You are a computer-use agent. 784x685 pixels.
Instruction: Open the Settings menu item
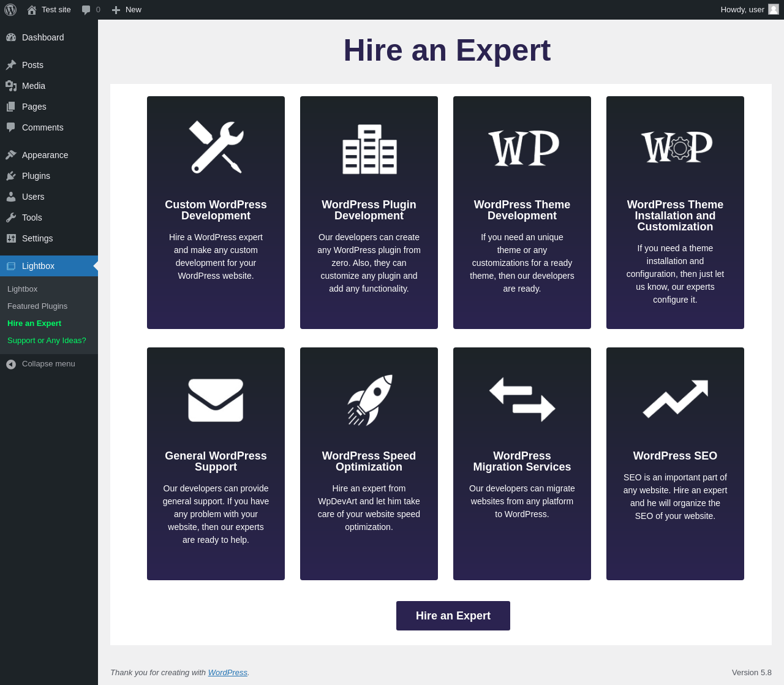tap(49, 238)
